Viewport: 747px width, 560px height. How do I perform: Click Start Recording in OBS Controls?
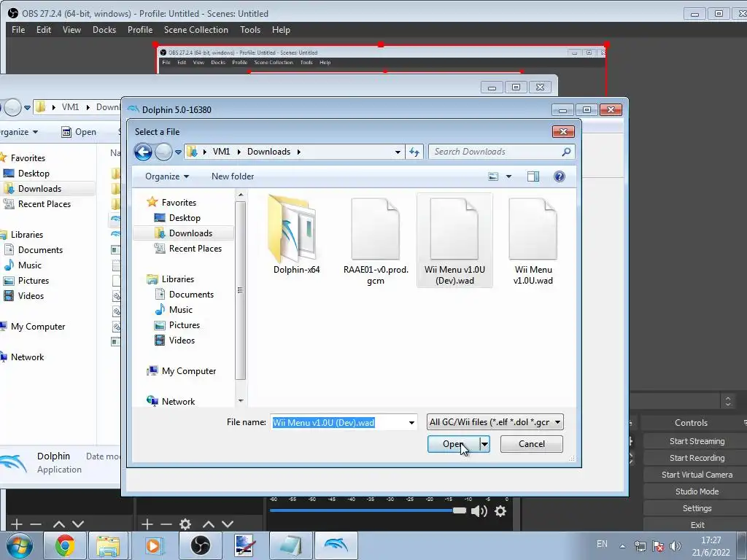[x=697, y=458]
